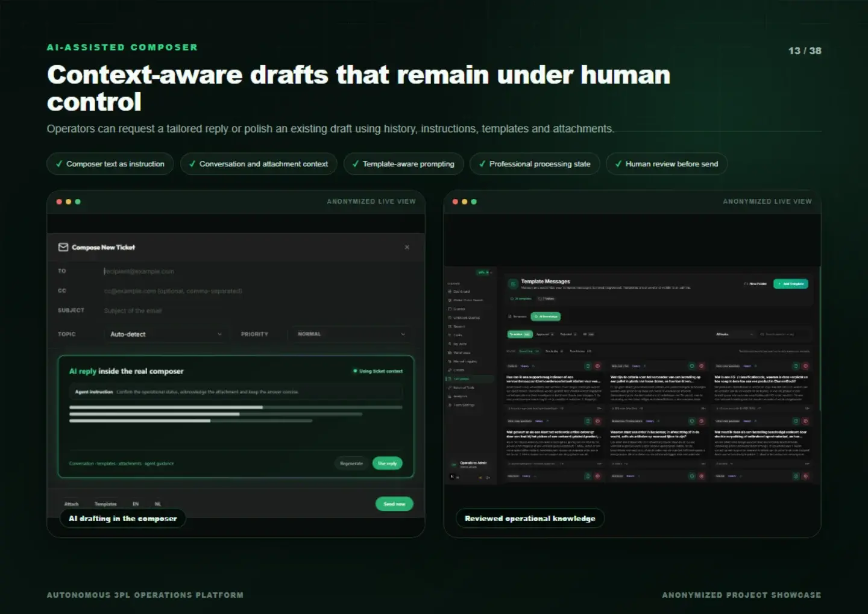Send the ticket with Send now
This screenshot has width=868, height=614.
click(x=394, y=504)
